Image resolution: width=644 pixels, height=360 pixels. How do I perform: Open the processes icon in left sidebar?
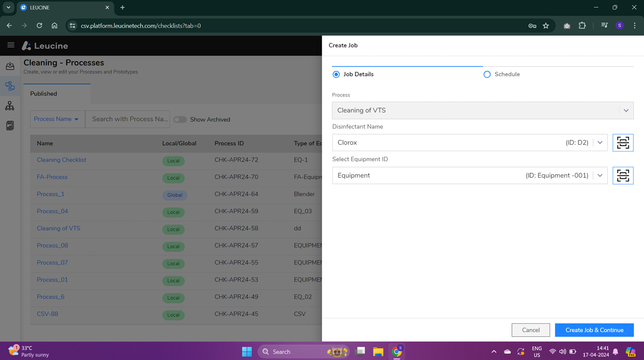click(x=10, y=86)
